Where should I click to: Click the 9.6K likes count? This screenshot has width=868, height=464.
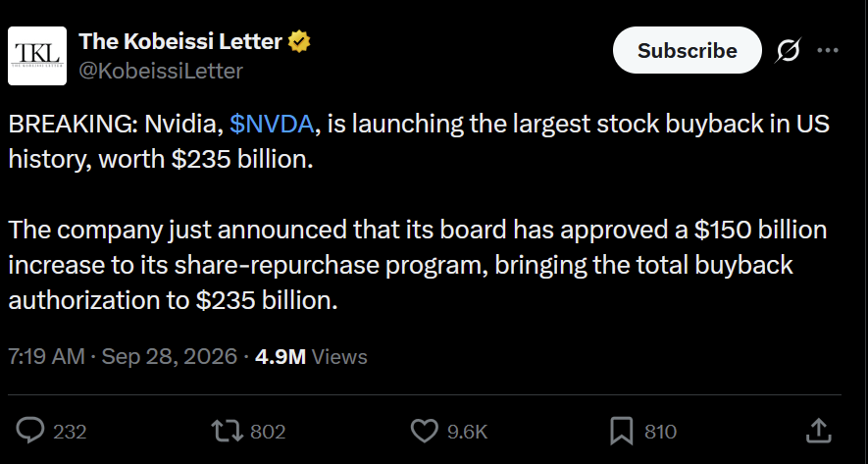[467, 432]
